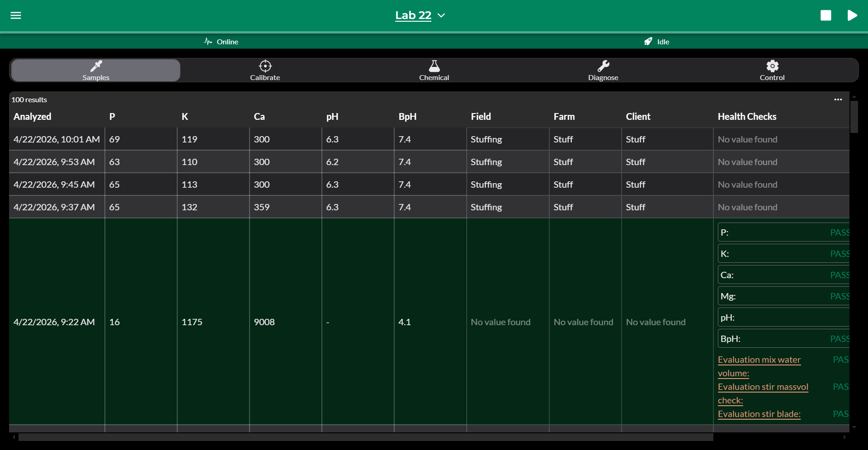Click the scroll left arrow
Screen dimensions: 868x450
tap(14, 437)
